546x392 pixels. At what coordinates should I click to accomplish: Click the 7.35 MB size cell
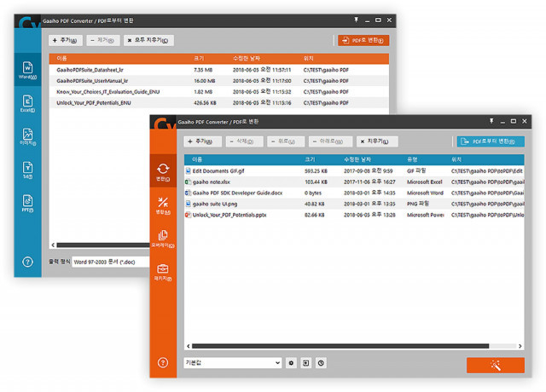(x=203, y=70)
